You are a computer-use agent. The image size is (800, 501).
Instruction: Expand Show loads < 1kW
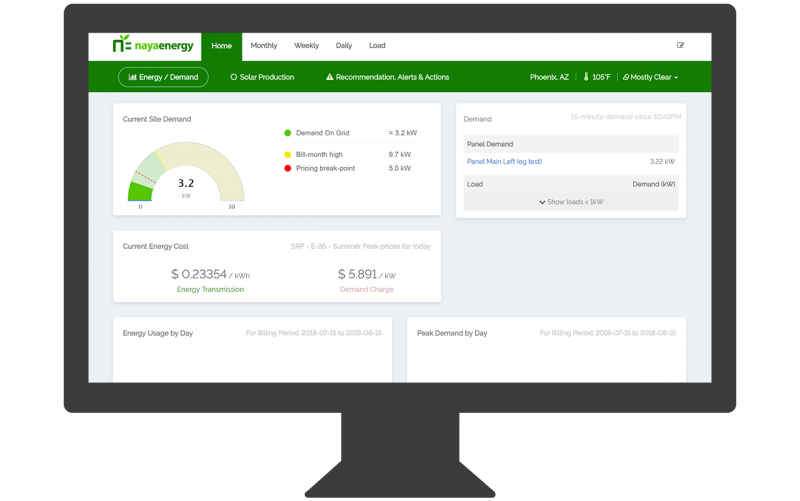coord(571,202)
